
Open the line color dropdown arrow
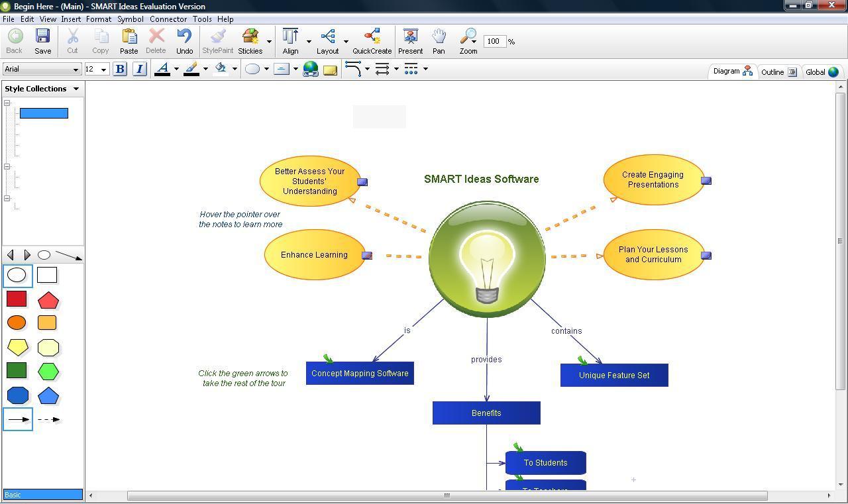(205, 69)
